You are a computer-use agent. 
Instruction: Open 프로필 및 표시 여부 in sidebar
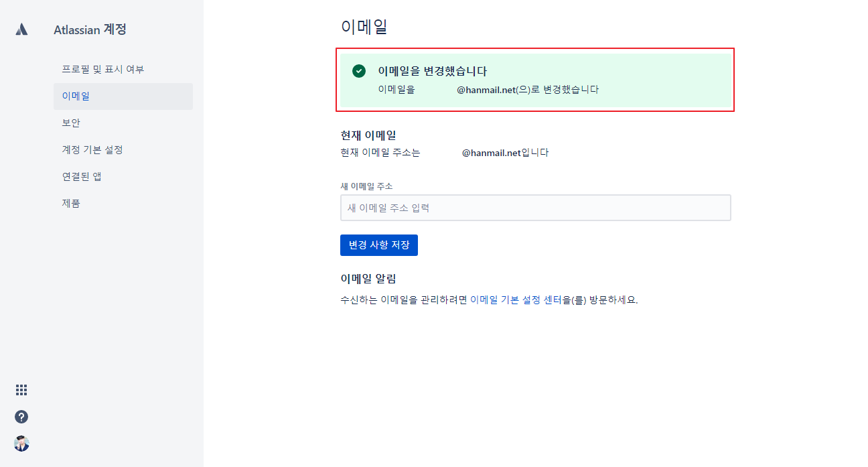click(x=102, y=69)
